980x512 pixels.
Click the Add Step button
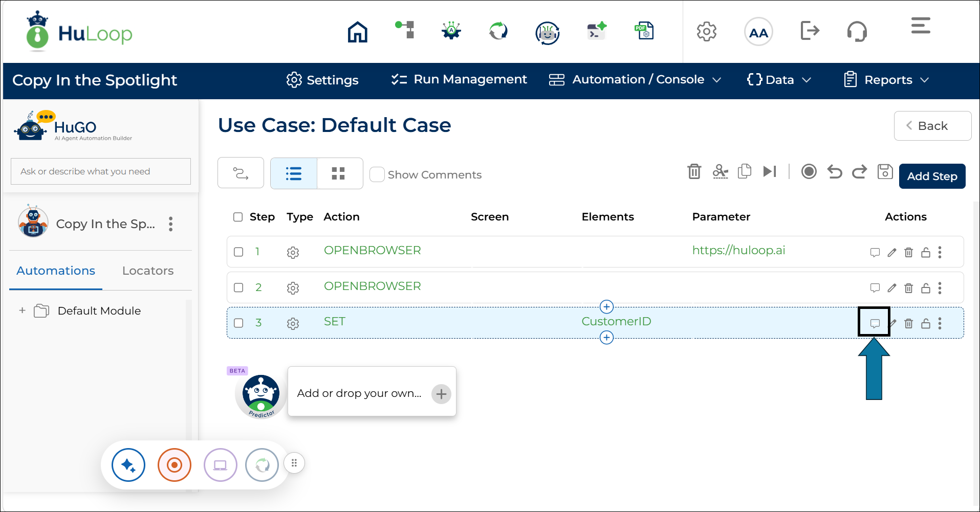coord(932,176)
